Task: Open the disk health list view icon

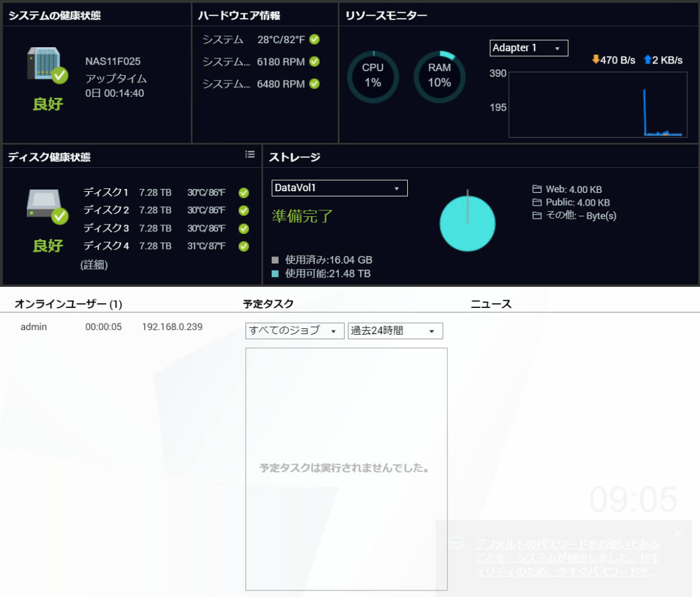Action: click(250, 154)
